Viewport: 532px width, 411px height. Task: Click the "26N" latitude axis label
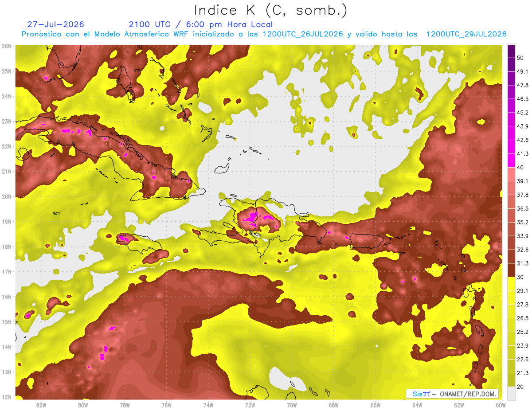[7, 46]
